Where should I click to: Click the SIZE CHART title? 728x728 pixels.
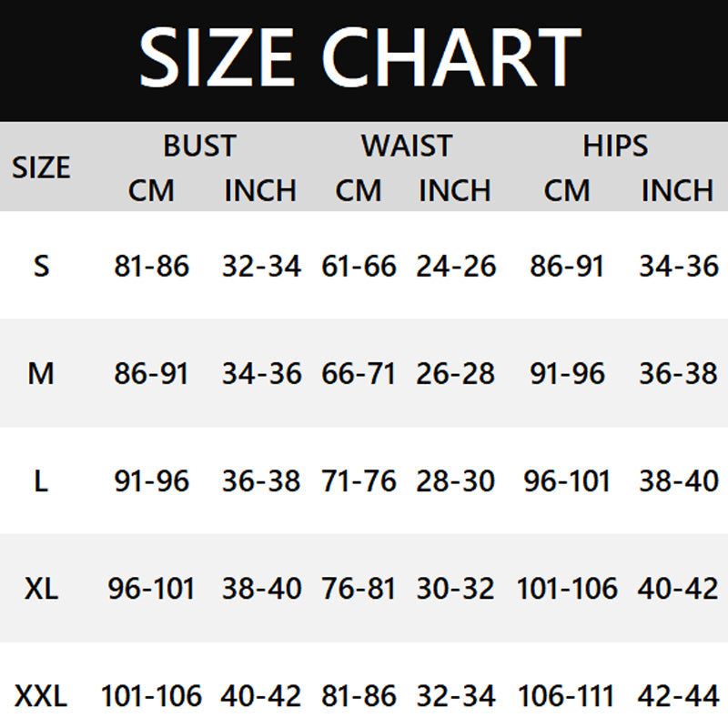pos(360,56)
